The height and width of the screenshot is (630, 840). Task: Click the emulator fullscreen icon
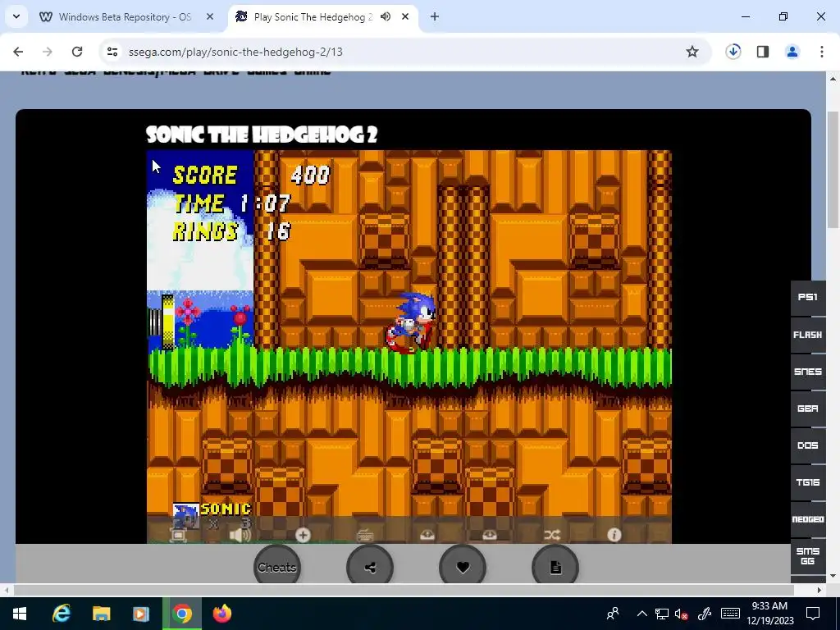tap(178, 535)
